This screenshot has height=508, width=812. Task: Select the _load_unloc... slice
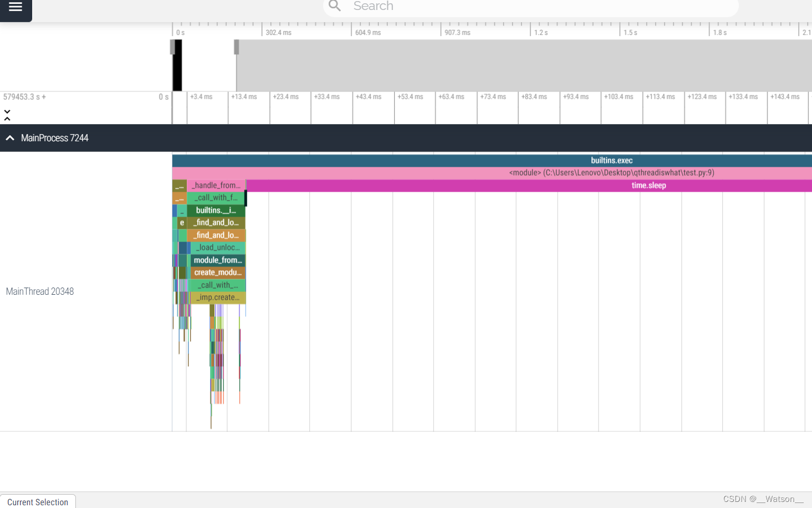[x=218, y=248]
